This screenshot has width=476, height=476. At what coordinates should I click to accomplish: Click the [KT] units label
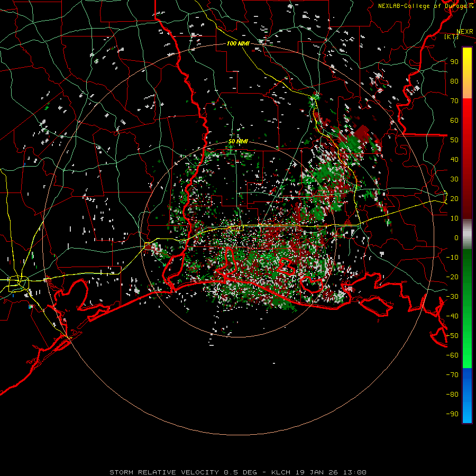click(x=451, y=36)
